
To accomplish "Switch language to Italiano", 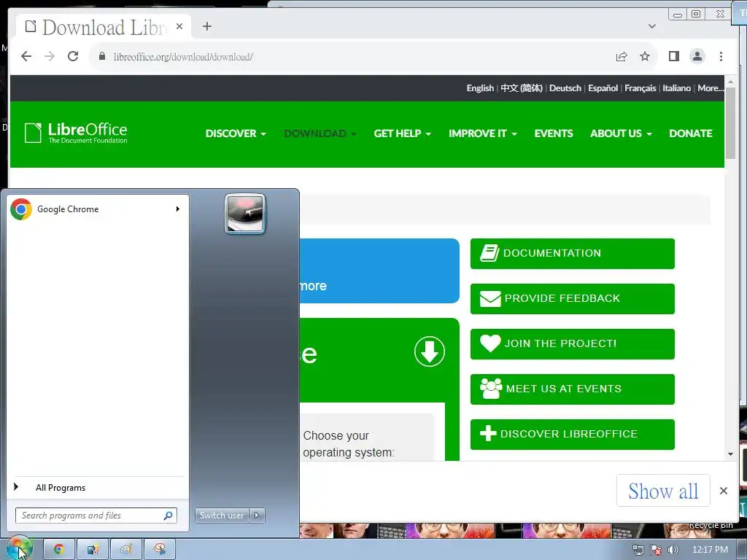I will [x=676, y=88].
